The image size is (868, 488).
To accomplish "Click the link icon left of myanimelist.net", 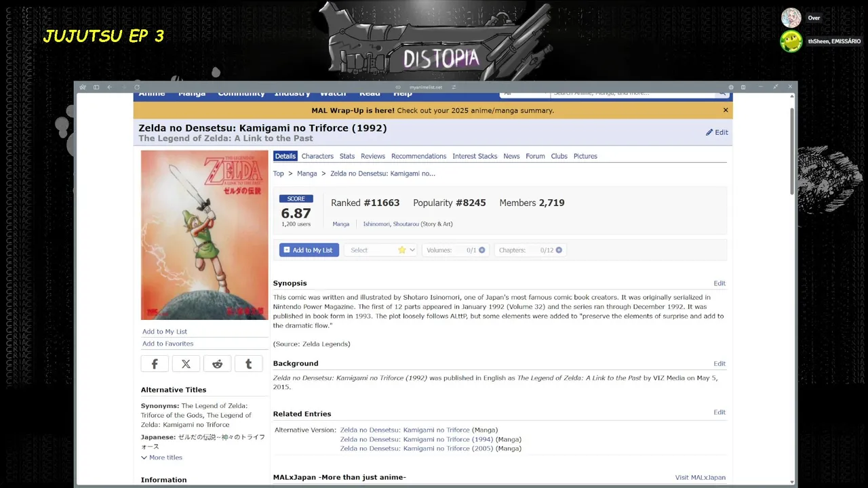I will pos(399,87).
